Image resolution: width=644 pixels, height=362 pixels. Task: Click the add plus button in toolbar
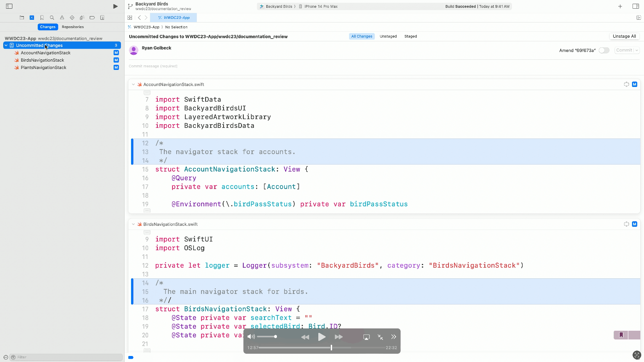click(620, 6)
